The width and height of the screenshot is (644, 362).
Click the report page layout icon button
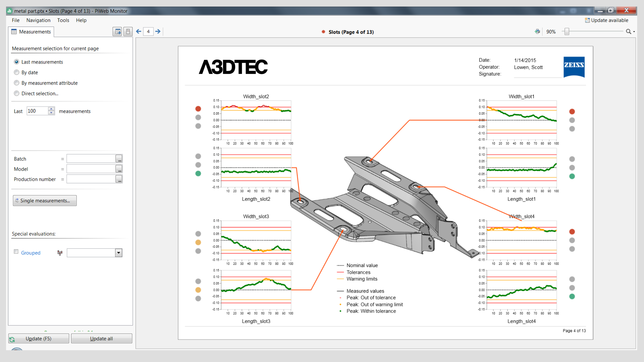pos(128,31)
